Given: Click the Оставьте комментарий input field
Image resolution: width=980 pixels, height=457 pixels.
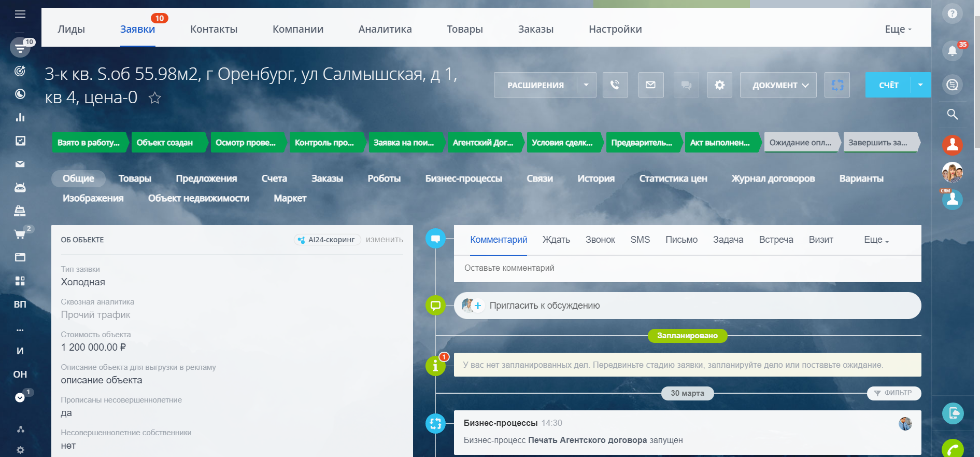Looking at the screenshot, I should 687,268.
